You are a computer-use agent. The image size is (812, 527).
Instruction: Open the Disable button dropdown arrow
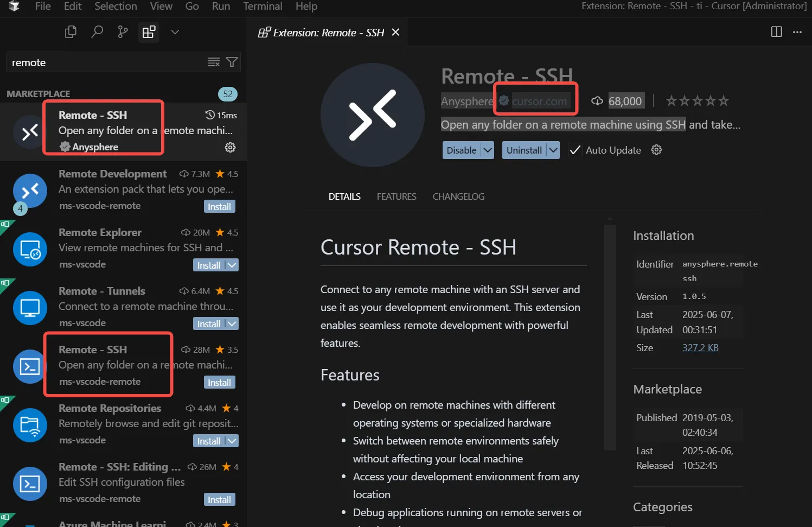click(x=488, y=150)
